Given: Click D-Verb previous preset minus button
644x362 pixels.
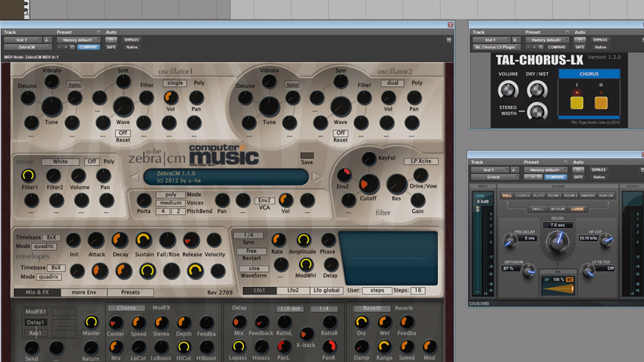Looking at the screenshot, I should (527, 177).
